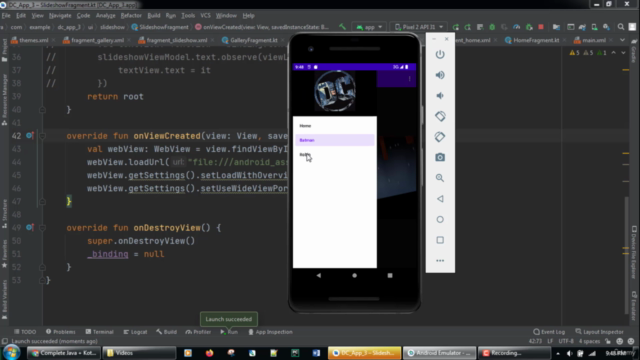
Task: Click emulator home circle in side panel
Action: coord(440,219)
